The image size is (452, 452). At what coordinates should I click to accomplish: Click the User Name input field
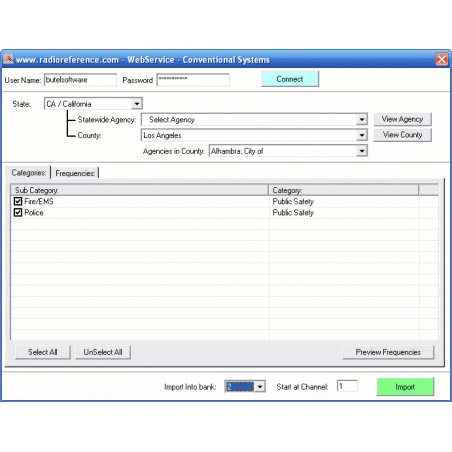point(80,80)
